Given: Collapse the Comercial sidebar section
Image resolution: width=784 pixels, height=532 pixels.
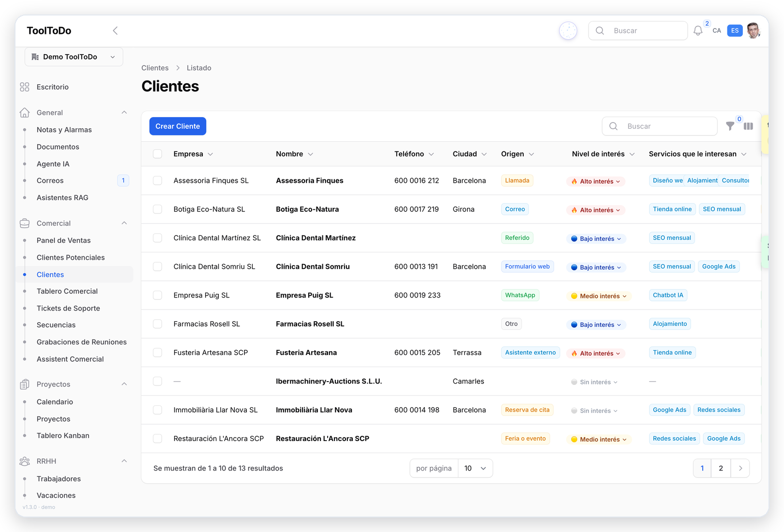Looking at the screenshot, I should tap(124, 223).
